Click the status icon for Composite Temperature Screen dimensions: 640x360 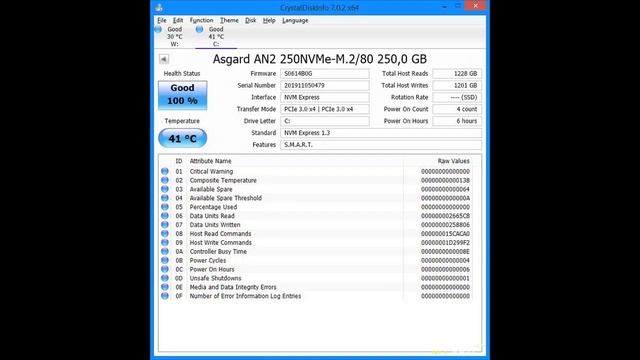tap(165, 180)
